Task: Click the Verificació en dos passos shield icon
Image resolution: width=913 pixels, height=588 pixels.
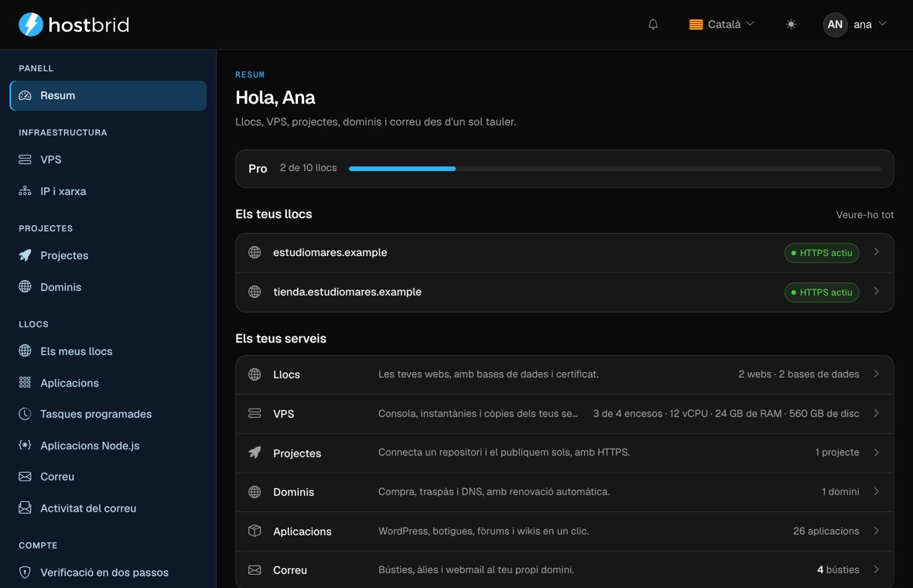Action: tap(25, 573)
